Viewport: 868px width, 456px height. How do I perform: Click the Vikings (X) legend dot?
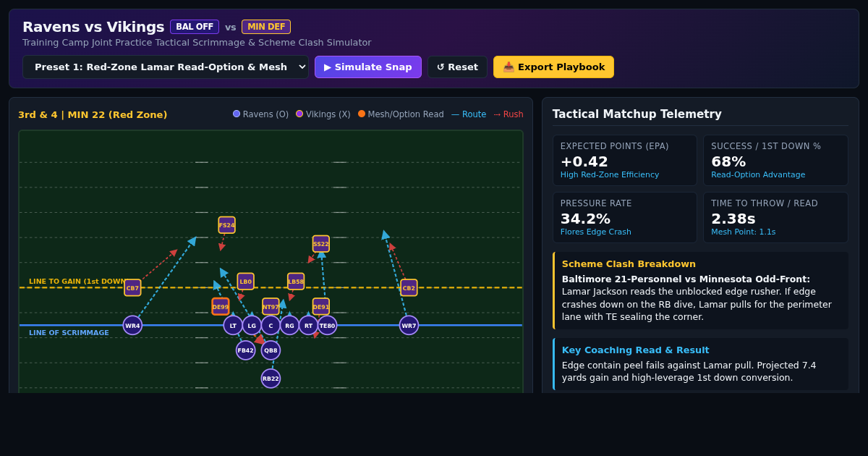click(x=299, y=114)
